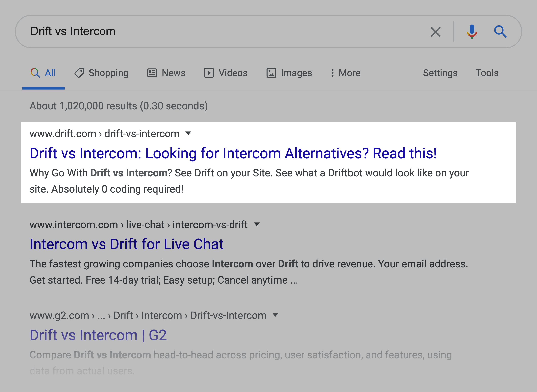
Task: Open the Drift vs Intercom alternatives result
Action: click(x=233, y=153)
